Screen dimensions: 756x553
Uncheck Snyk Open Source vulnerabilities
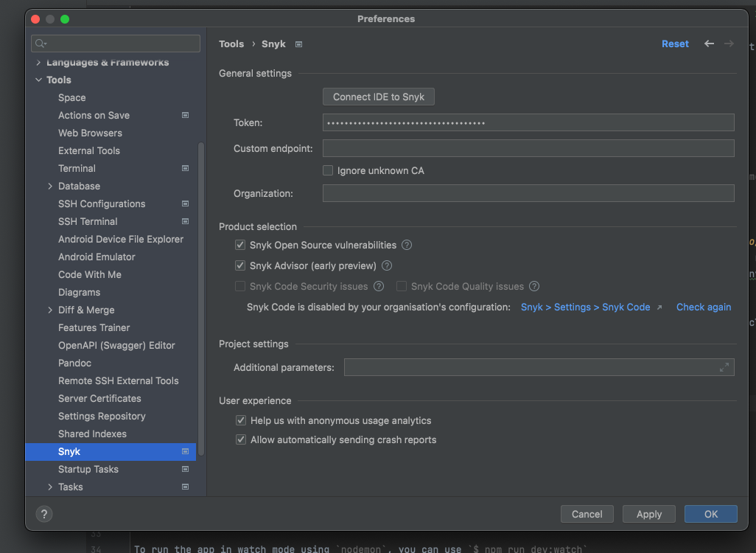click(x=240, y=245)
